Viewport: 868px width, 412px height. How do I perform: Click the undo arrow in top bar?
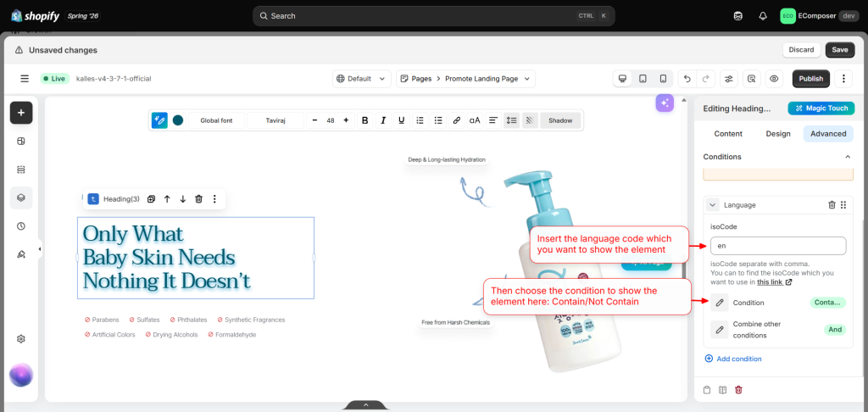point(687,79)
